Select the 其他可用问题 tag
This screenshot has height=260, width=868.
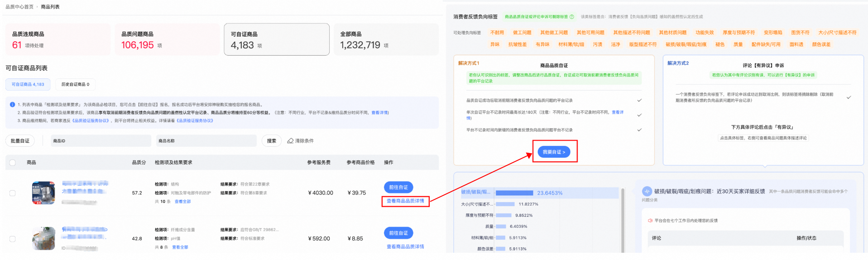pos(590,33)
